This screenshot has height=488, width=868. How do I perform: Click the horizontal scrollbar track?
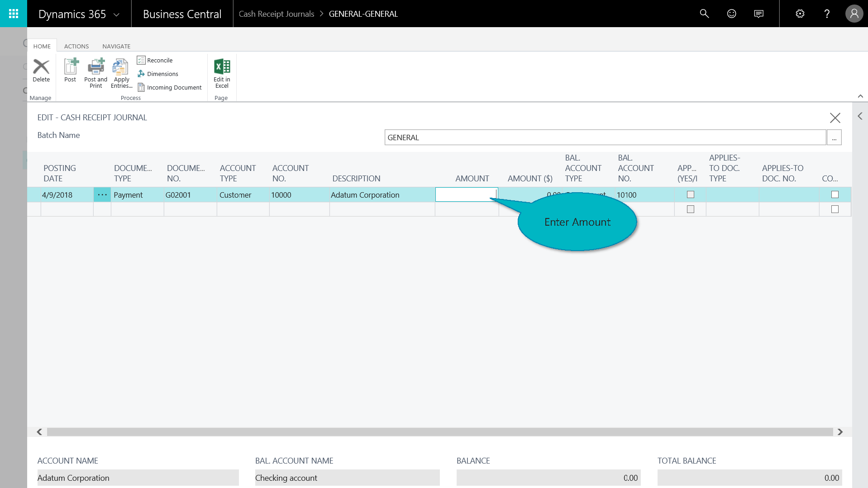tap(439, 432)
